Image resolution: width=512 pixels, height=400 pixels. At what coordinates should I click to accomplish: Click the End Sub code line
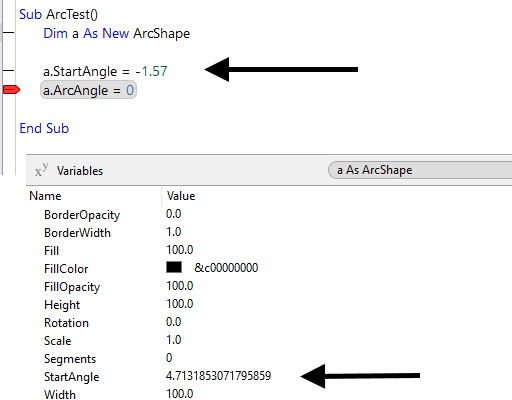(44, 128)
